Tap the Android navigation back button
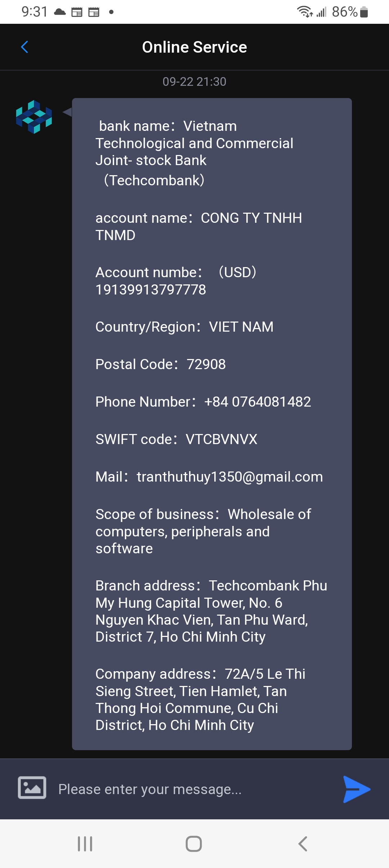Image resolution: width=389 pixels, height=868 pixels. pos(303,844)
